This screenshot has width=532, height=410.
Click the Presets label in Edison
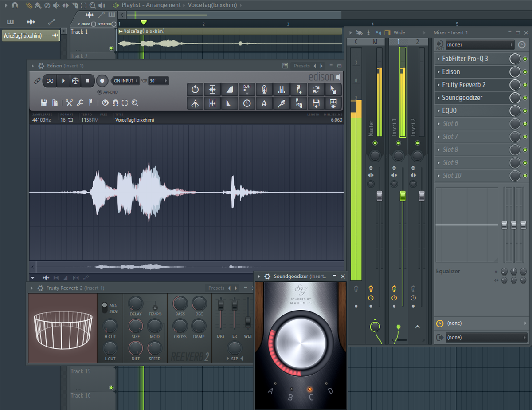coord(302,66)
